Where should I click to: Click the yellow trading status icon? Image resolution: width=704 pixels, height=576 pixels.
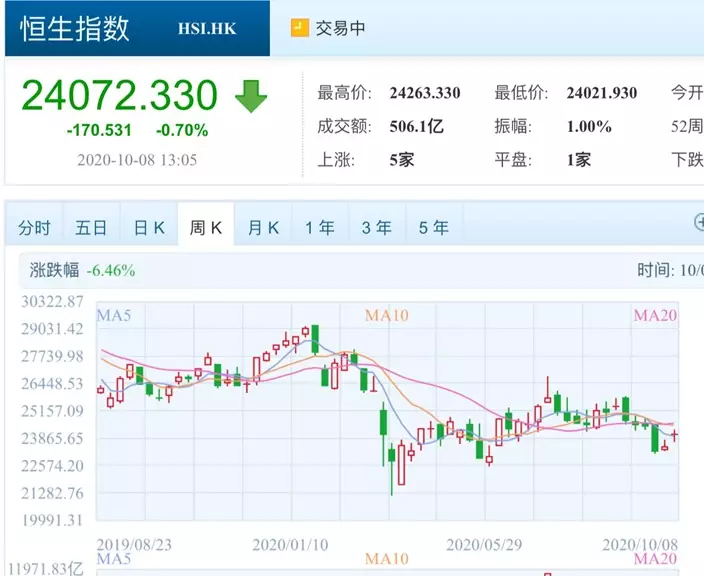(300, 28)
